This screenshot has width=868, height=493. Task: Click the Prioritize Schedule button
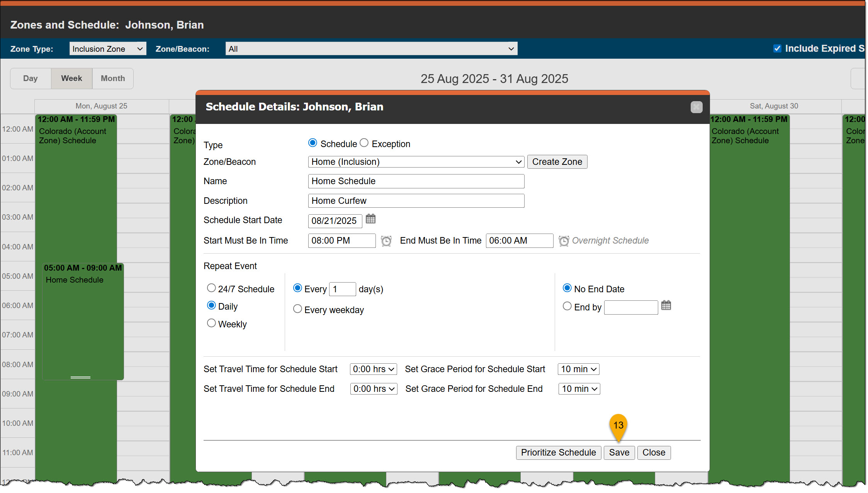tap(558, 452)
